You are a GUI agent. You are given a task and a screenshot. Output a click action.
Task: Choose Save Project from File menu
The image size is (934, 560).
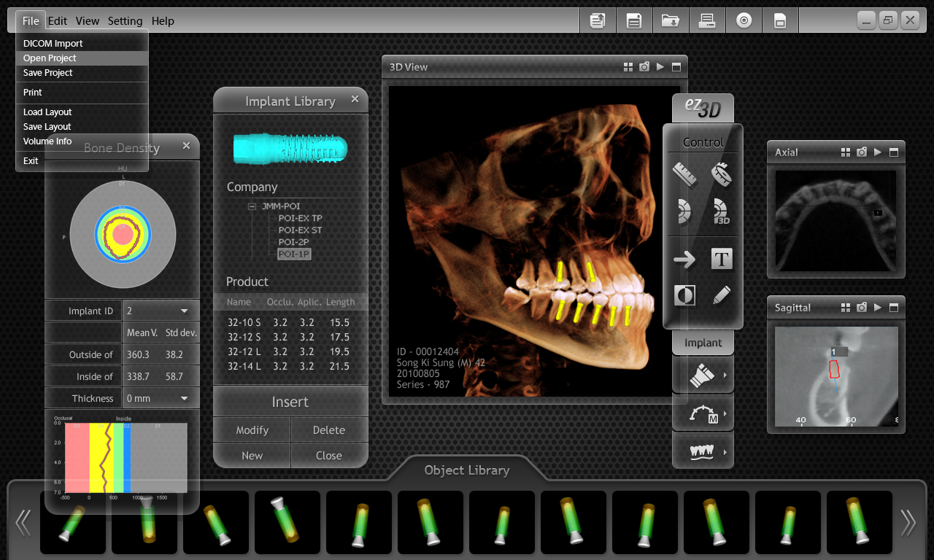(x=82, y=73)
